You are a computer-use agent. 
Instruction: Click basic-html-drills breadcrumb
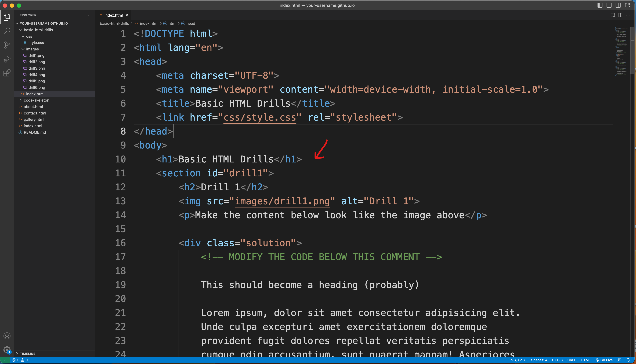click(114, 23)
